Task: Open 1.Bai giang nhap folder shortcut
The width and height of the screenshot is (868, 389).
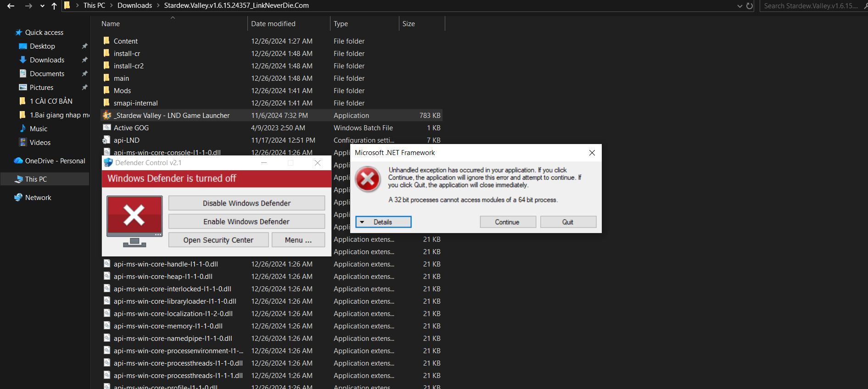Action: (60, 115)
